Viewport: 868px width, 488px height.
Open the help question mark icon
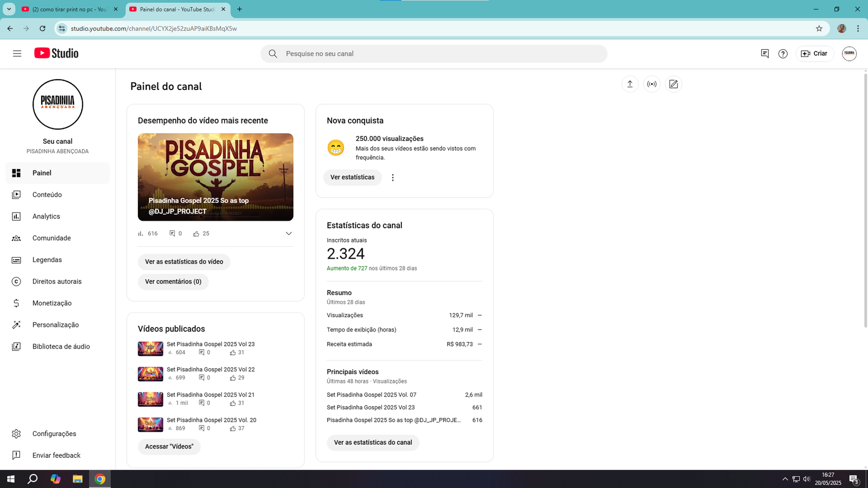pos(783,54)
